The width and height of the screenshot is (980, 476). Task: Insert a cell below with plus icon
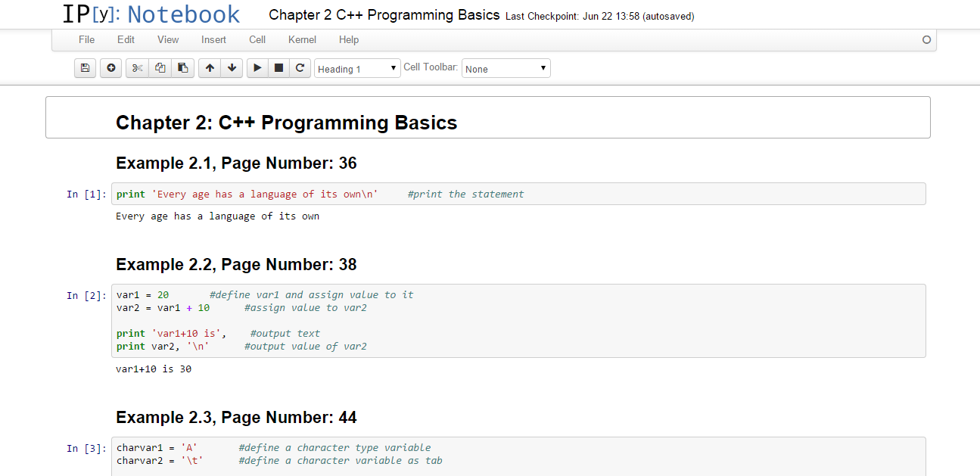click(x=111, y=68)
